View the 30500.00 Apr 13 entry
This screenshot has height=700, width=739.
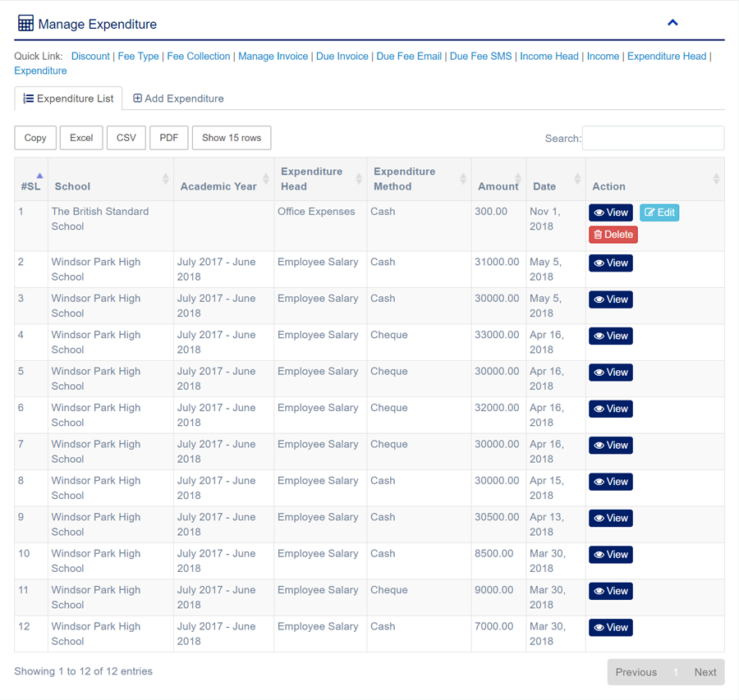[611, 518]
